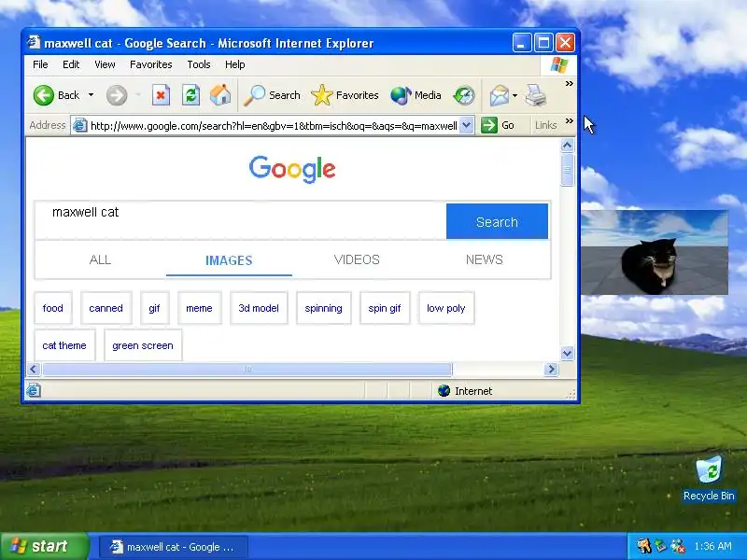Open the Favorites menu
This screenshot has height=560, width=747.
(x=150, y=64)
